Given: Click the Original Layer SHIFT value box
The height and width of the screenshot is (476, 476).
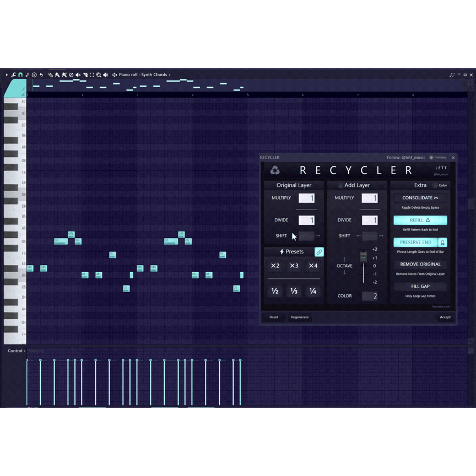Looking at the screenshot, I should [307, 236].
